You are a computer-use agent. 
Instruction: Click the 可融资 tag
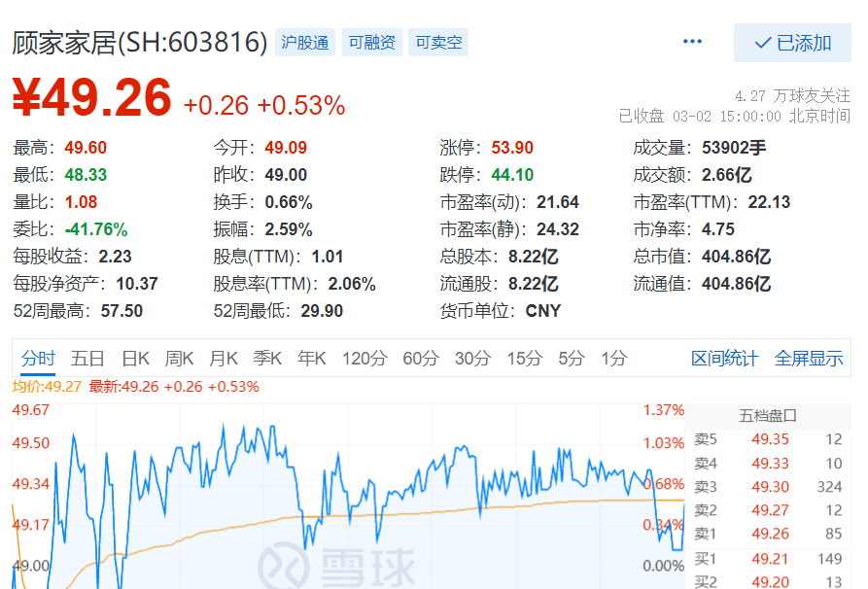(371, 43)
